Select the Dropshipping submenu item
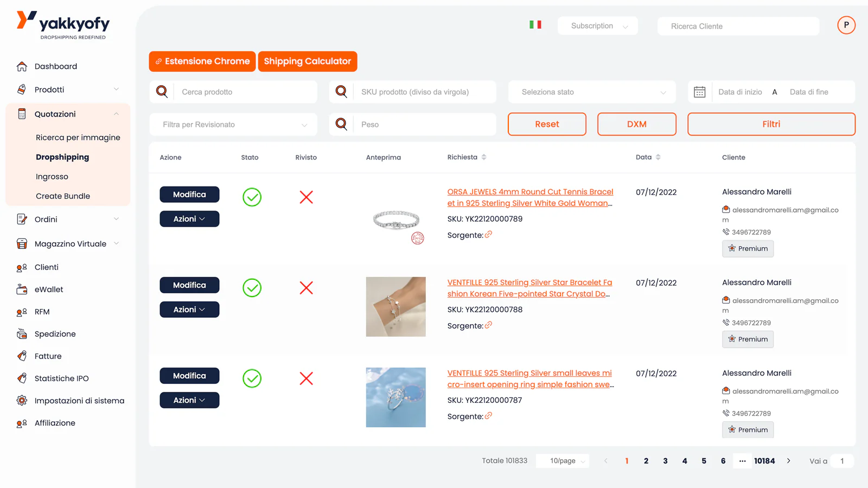 point(62,157)
